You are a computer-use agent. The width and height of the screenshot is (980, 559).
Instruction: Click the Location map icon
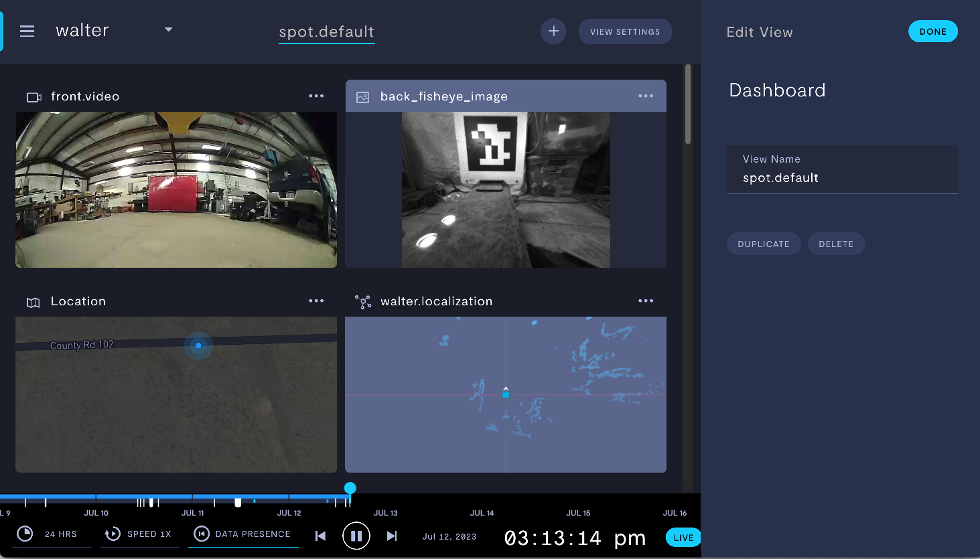click(x=33, y=303)
